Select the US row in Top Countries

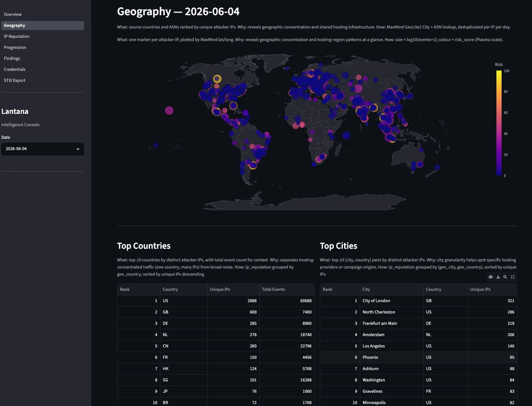tap(216, 301)
